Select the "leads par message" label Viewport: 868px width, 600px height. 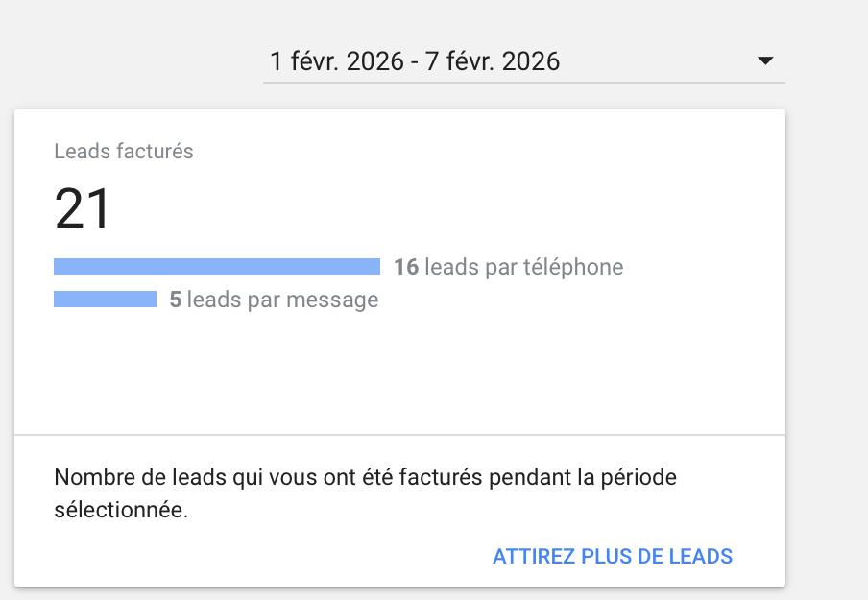(282, 300)
